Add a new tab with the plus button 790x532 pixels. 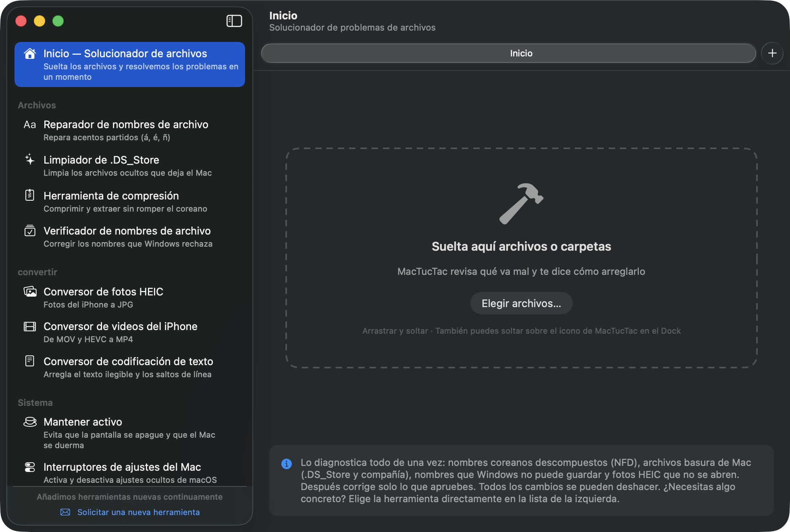coord(772,53)
